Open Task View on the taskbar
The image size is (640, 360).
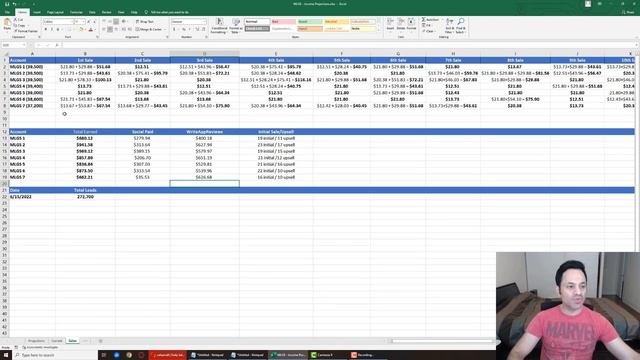pyautogui.click(x=104, y=355)
